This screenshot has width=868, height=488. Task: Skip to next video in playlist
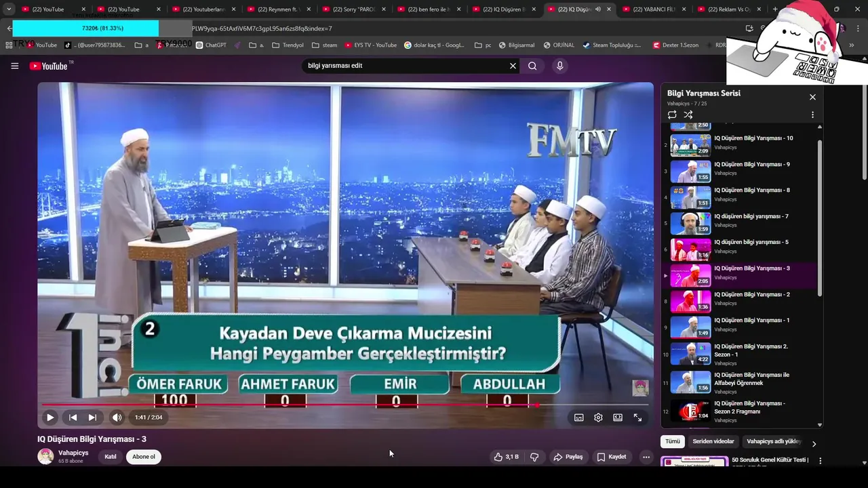click(x=92, y=418)
